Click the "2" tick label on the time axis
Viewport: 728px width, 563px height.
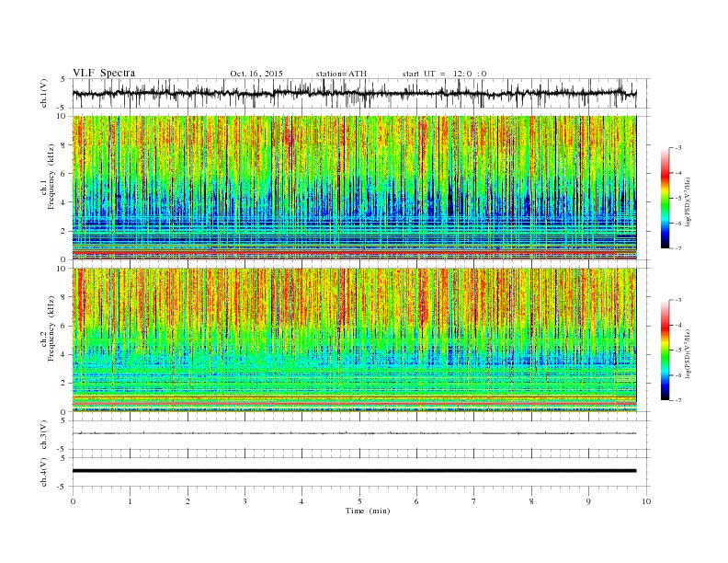pyautogui.click(x=188, y=501)
